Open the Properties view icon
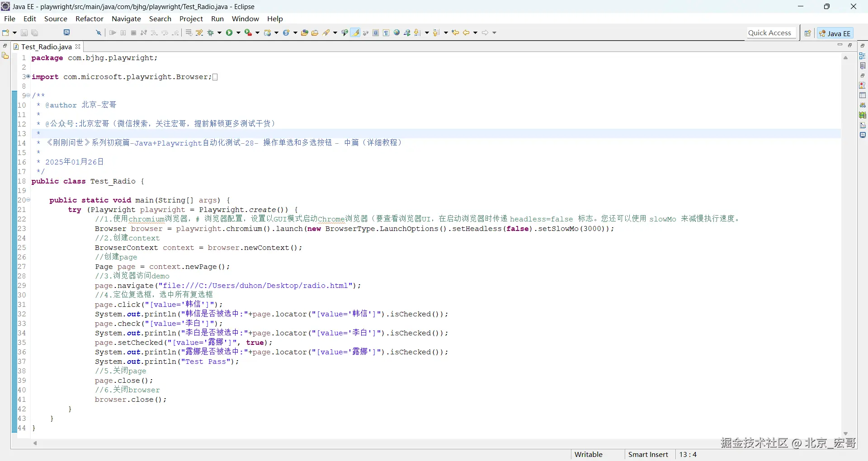The width and height of the screenshot is (868, 461). point(863,95)
